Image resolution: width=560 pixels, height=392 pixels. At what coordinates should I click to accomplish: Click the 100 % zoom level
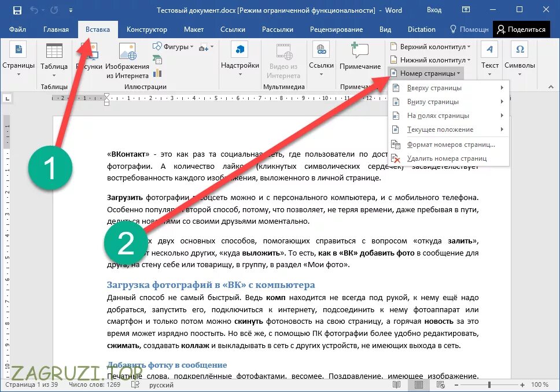pos(540,385)
